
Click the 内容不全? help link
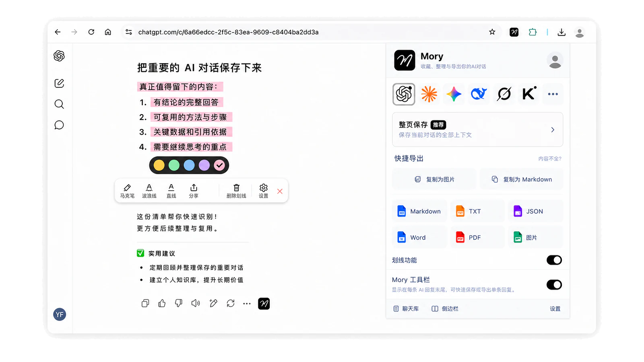(550, 159)
